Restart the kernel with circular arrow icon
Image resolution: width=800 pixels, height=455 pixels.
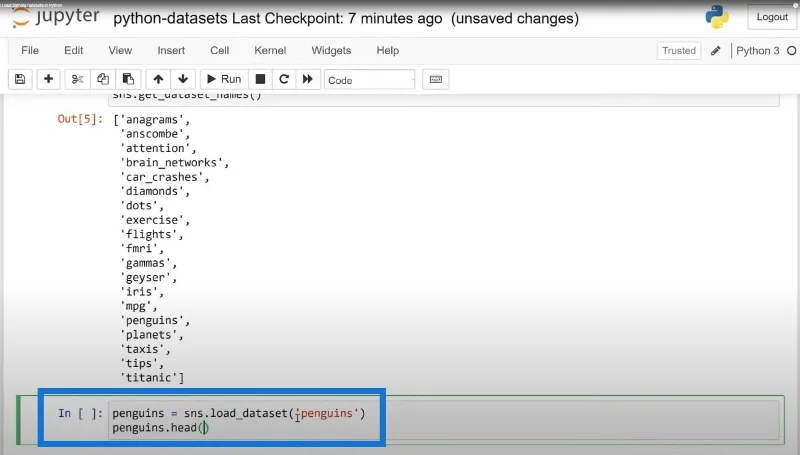point(284,79)
